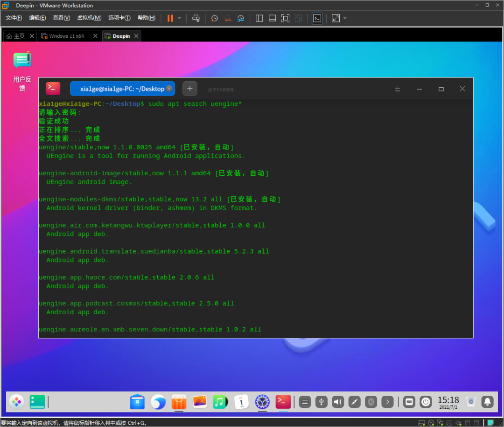Switch to the Windows 11 x64 tab
This screenshot has height=427, width=504.
coord(66,36)
